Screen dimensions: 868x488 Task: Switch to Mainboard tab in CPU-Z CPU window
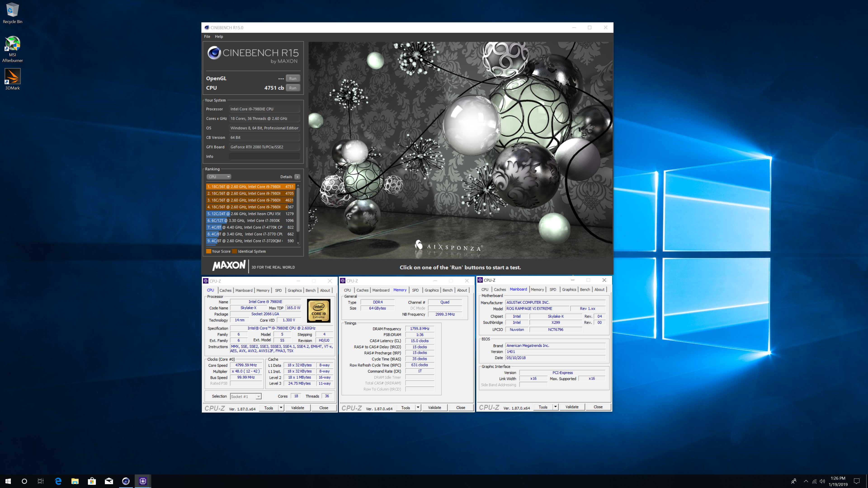point(244,290)
